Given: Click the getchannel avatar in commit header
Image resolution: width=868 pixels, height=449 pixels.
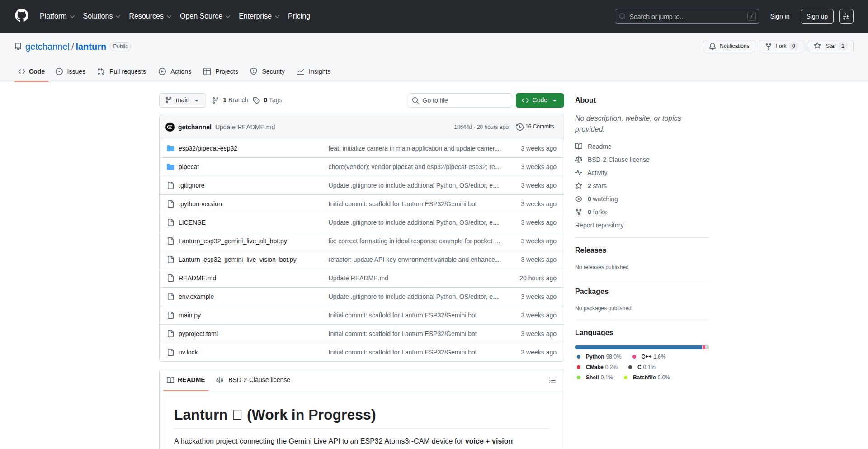Looking at the screenshot, I should 170,127.
